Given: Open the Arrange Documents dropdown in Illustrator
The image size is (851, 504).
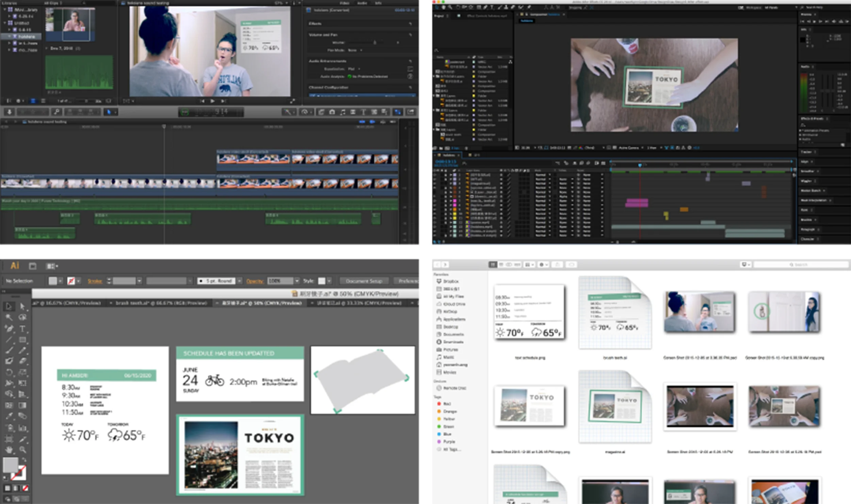Looking at the screenshot, I should (x=52, y=266).
